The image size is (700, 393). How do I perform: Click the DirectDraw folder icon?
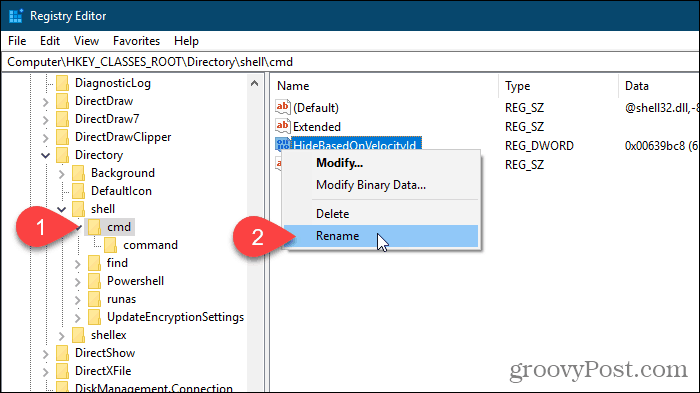click(62, 101)
